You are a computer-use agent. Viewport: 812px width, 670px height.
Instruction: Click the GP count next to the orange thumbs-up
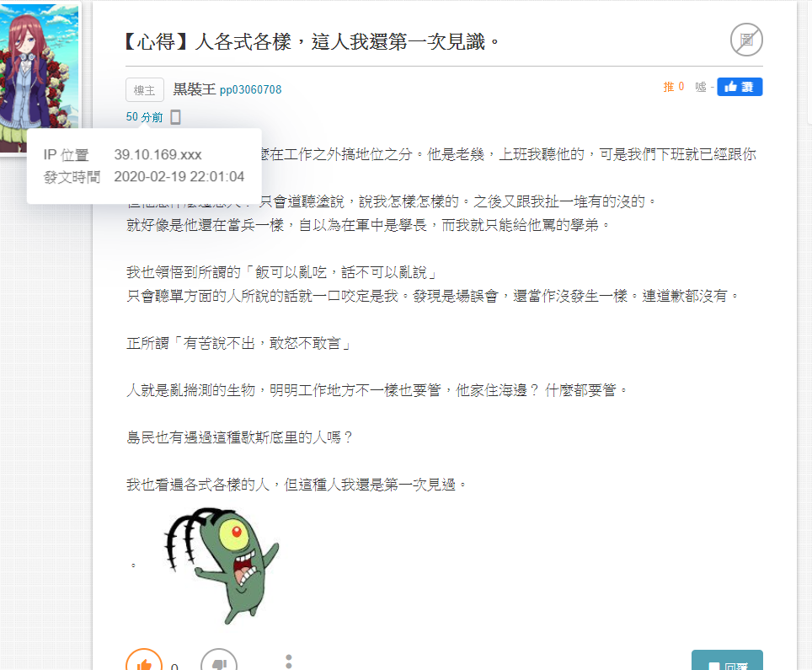pos(174,666)
